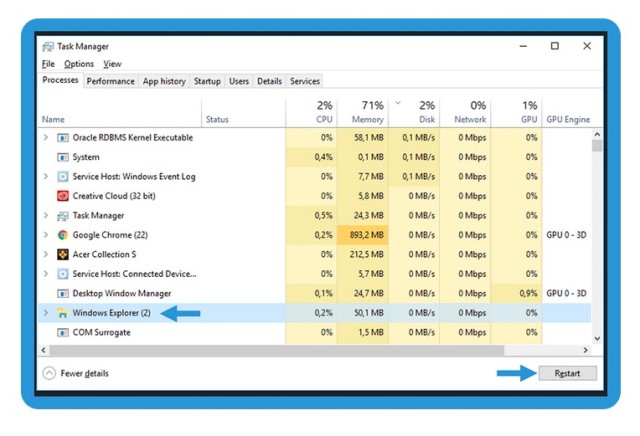Screen dimensions: 640x436
Task: Switch to the Processes tab
Action: 60,80
